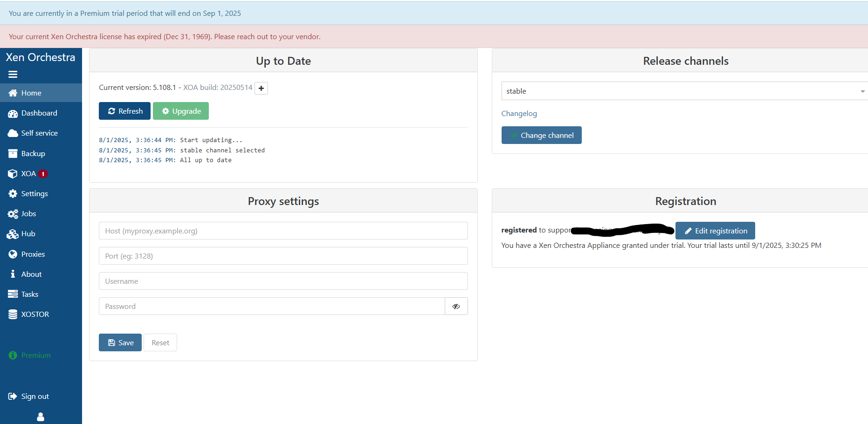868x424 pixels.
Task: Open the Changelog link
Action: point(519,114)
